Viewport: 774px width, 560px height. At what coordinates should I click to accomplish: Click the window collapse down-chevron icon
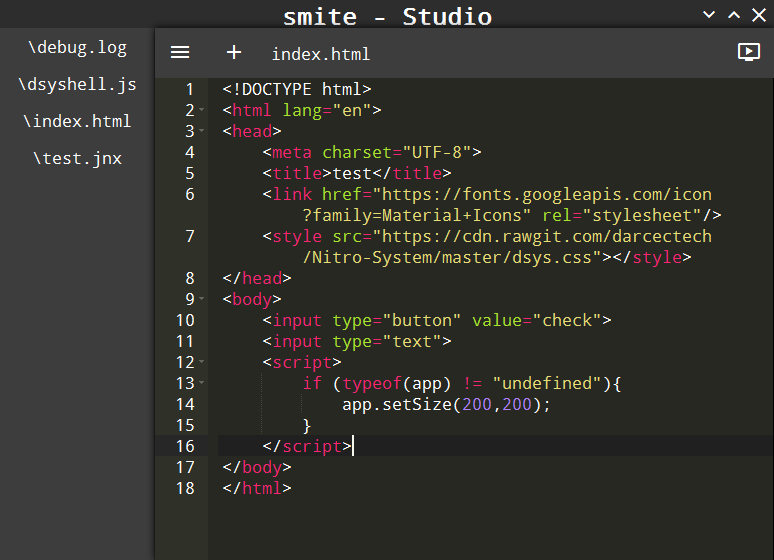click(709, 14)
